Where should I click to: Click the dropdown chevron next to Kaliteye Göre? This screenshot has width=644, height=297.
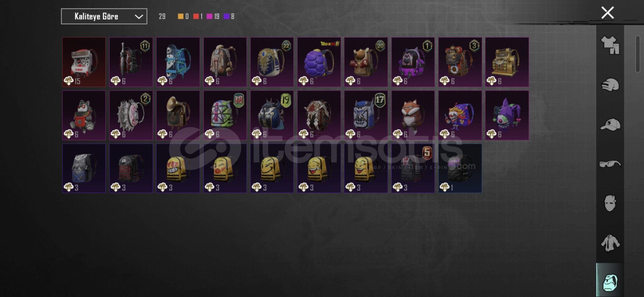click(x=139, y=17)
